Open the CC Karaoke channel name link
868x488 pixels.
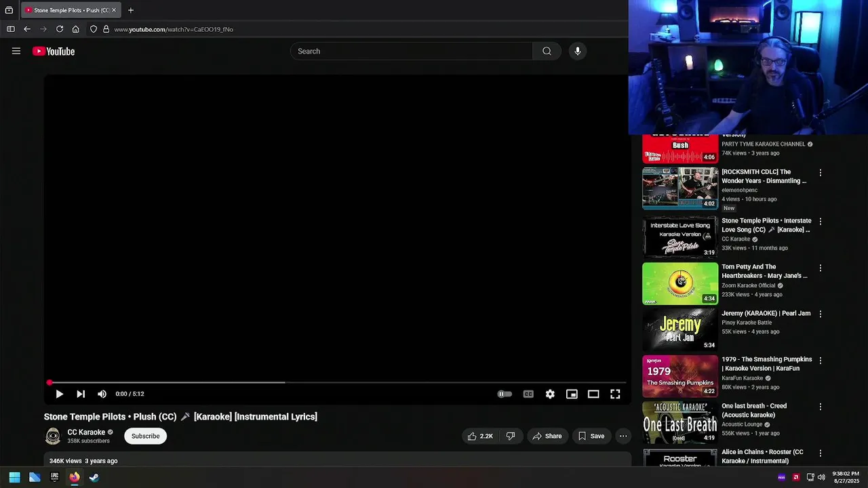(86, 432)
